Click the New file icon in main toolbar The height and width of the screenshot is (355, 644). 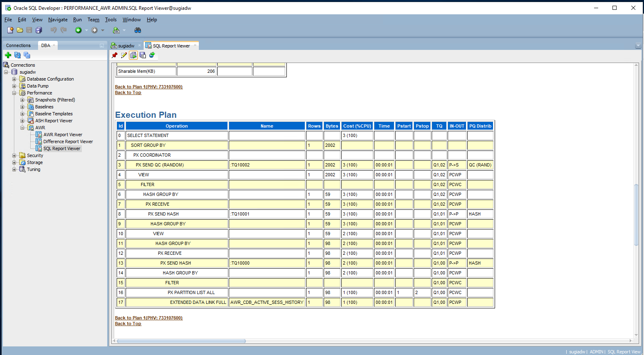10,30
